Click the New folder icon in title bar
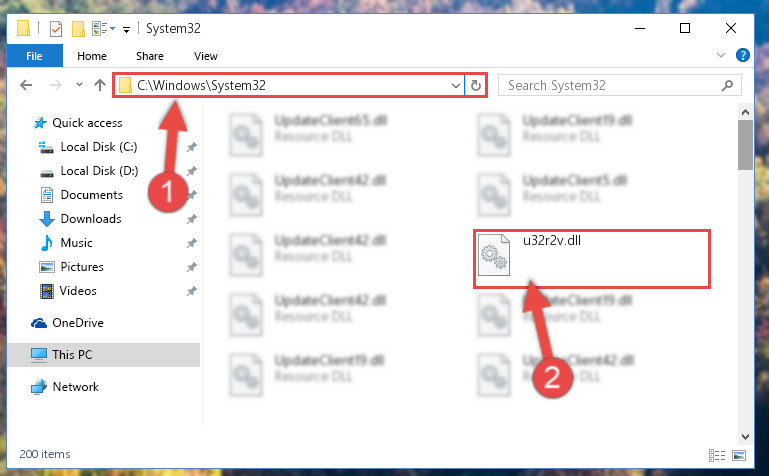769x476 pixels. 78,28
